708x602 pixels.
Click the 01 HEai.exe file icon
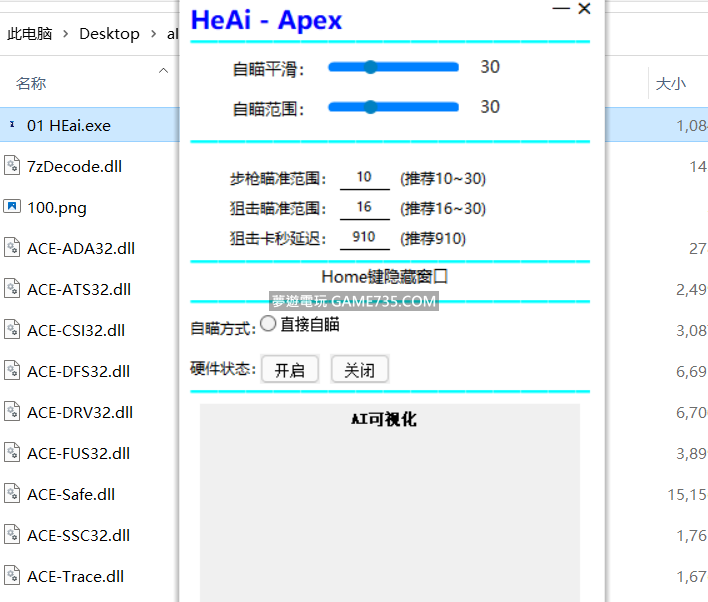click(12, 125)
